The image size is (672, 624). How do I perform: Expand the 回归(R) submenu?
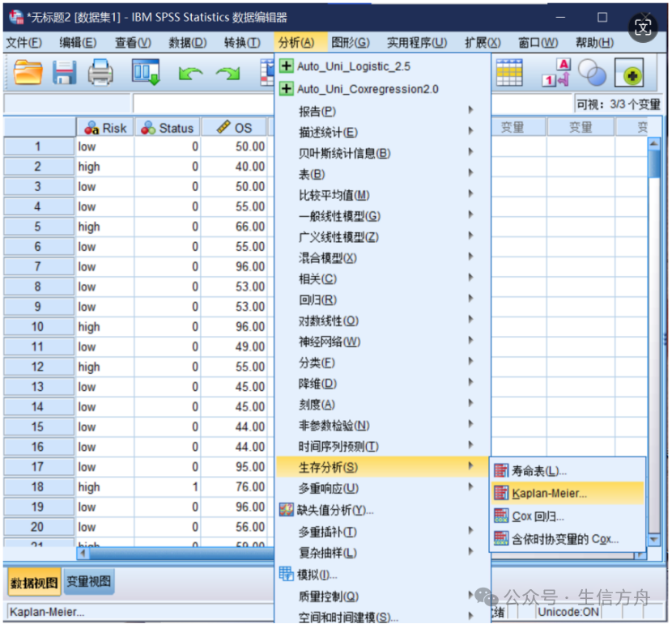(383, 299)
